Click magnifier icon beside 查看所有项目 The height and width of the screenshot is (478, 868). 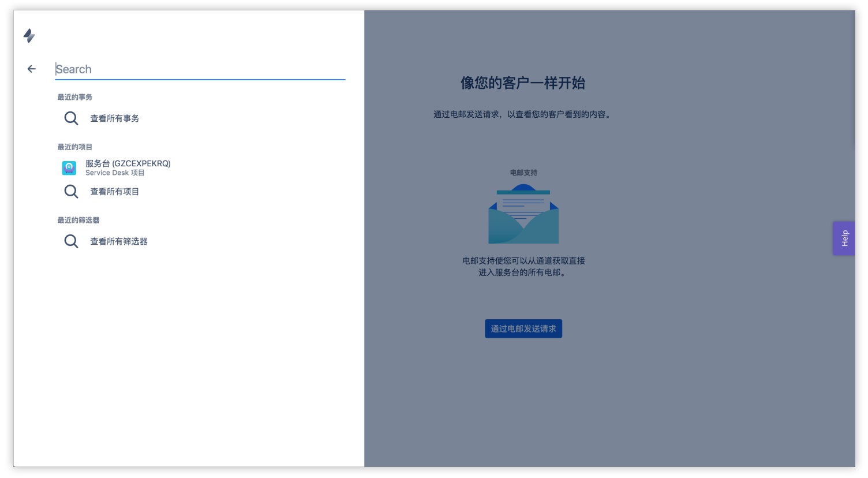point(71,192)
